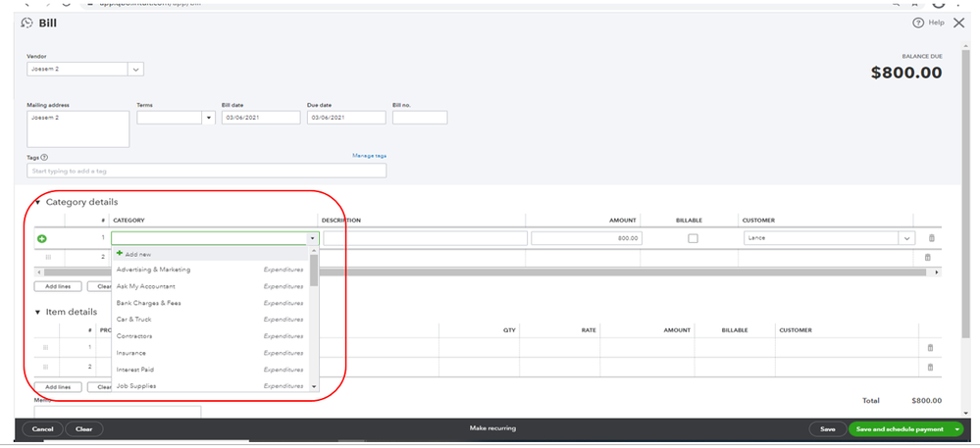Click the tags input field
Screen dimensions: 980x448
(x=207, y=171)
